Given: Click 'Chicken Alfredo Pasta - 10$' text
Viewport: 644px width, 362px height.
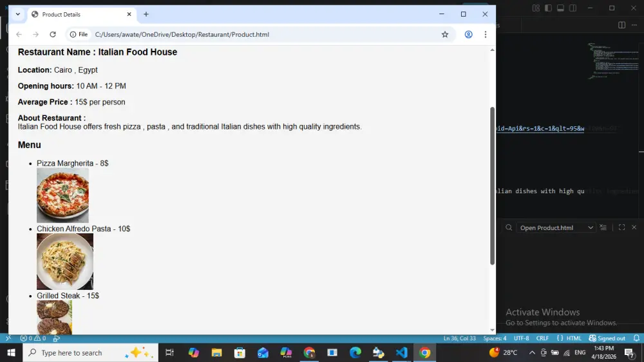Looking at the screenshot, I should tap(83, 229).
